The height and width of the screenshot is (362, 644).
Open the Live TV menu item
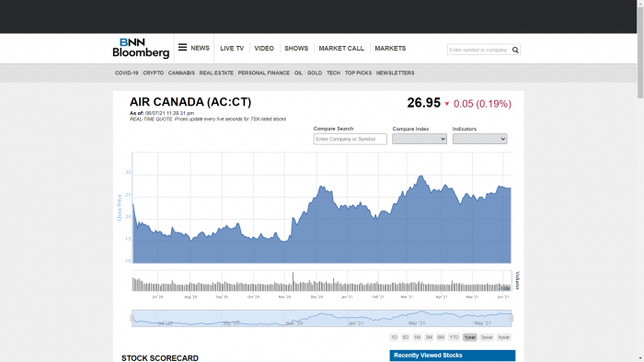pos(232,49)
